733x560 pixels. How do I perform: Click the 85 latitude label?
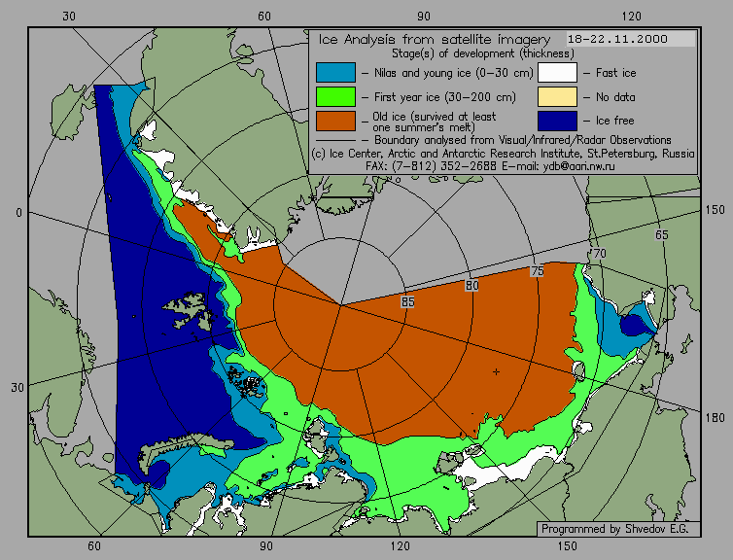(407, 302)
